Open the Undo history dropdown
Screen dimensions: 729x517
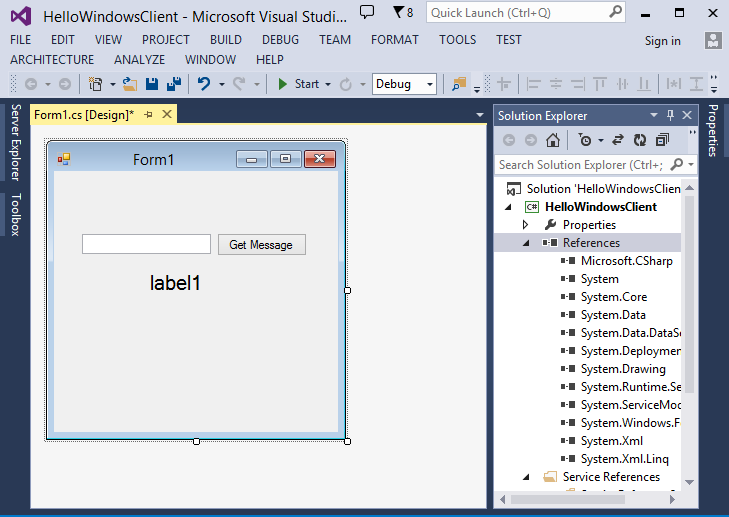[x=222, y=85]
